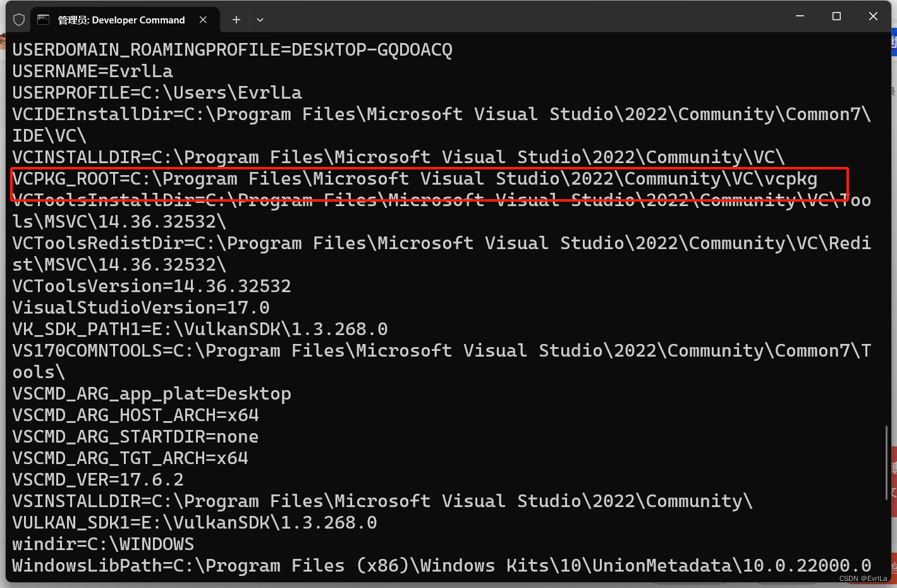Screen dimensions: 897x588
Task: Click the VCToolsVersion=14.36.32532 text
Action: [x=152, y=286]
